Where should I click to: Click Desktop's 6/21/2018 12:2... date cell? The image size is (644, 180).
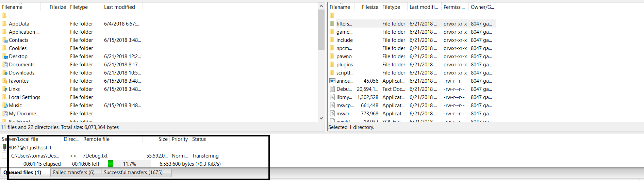point(122,56)
